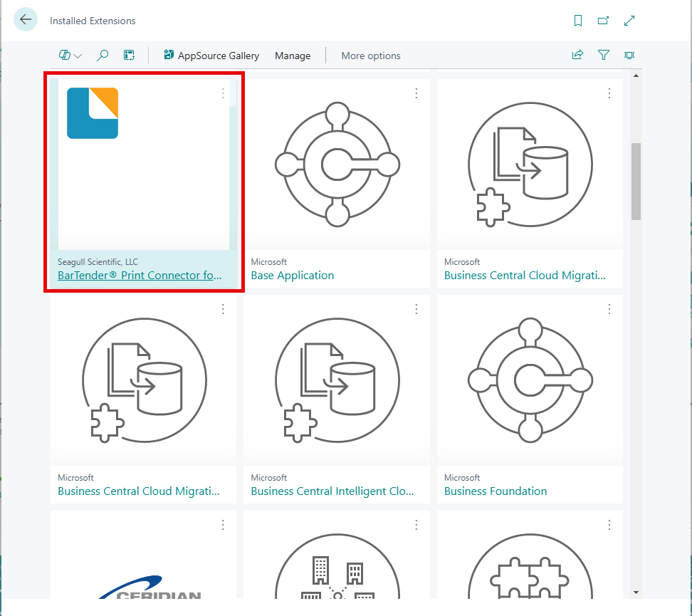The image size is (692, 616).
Task: Open second-row Business Central Cloud Migration link
Action: pyautogui.click(x=139, y=491)
